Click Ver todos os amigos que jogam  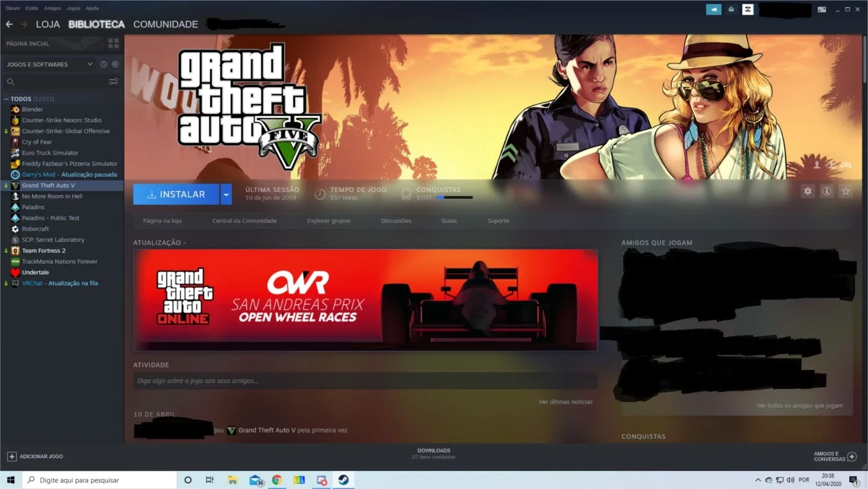[x=800, y=405]
